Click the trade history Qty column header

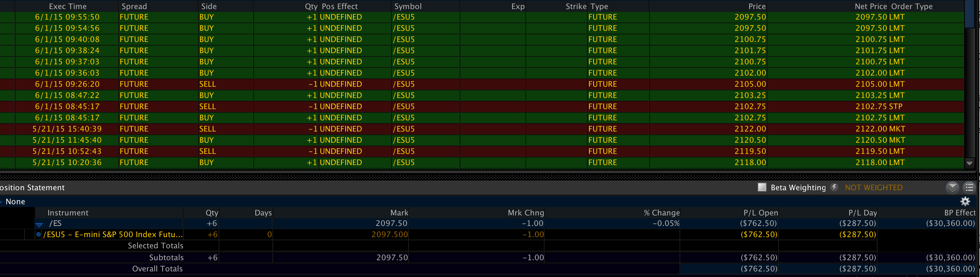point(311,6)
